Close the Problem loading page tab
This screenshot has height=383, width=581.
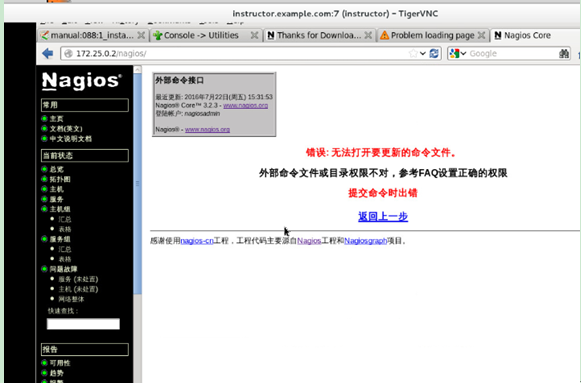click(481, 35)
